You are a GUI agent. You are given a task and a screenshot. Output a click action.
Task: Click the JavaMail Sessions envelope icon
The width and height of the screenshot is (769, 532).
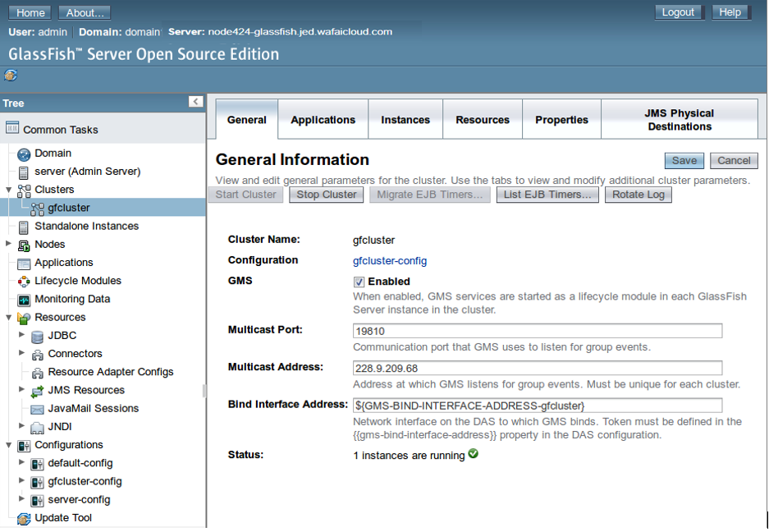pyautogui.click(x=37, y=410)
